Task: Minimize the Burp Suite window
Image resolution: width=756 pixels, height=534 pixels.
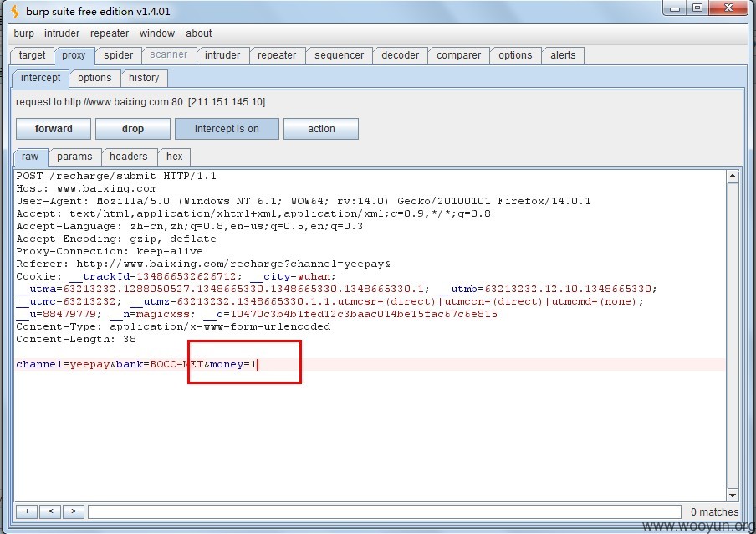Action: point(675,8)
